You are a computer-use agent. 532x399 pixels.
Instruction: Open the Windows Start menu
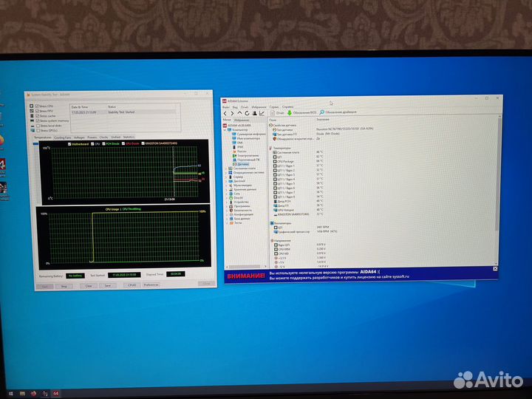(x=10, y=394)
